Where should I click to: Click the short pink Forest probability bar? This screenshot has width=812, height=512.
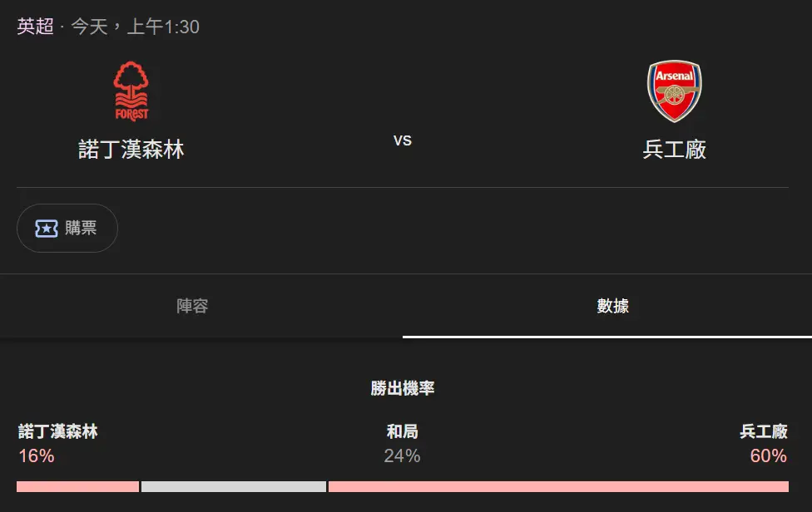pos(77,486)
